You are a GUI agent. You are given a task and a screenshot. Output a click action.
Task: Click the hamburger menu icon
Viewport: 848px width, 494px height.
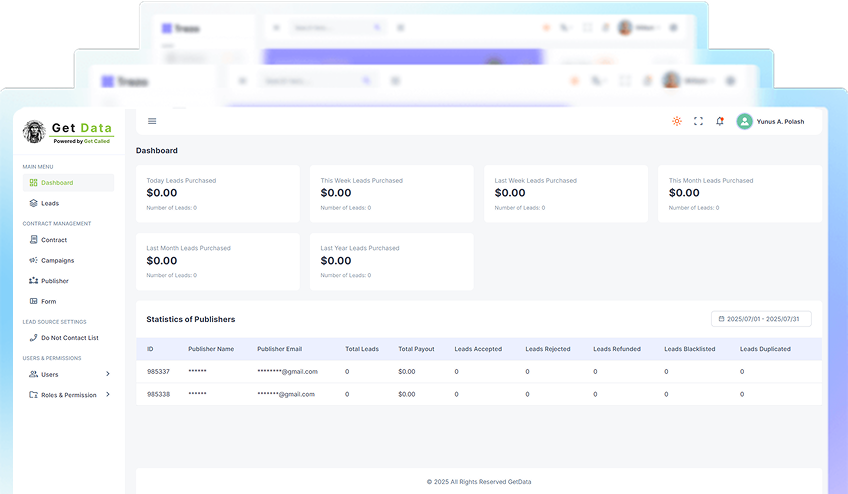tap(152, 121)
